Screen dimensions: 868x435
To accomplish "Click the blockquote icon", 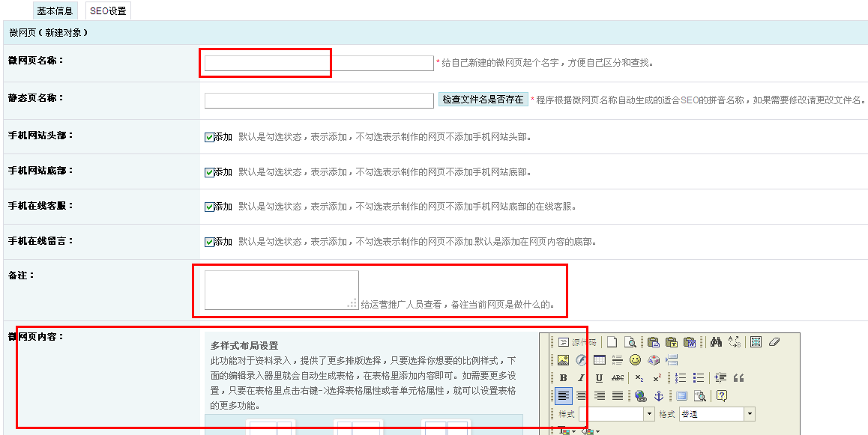I will click(738, 378).
